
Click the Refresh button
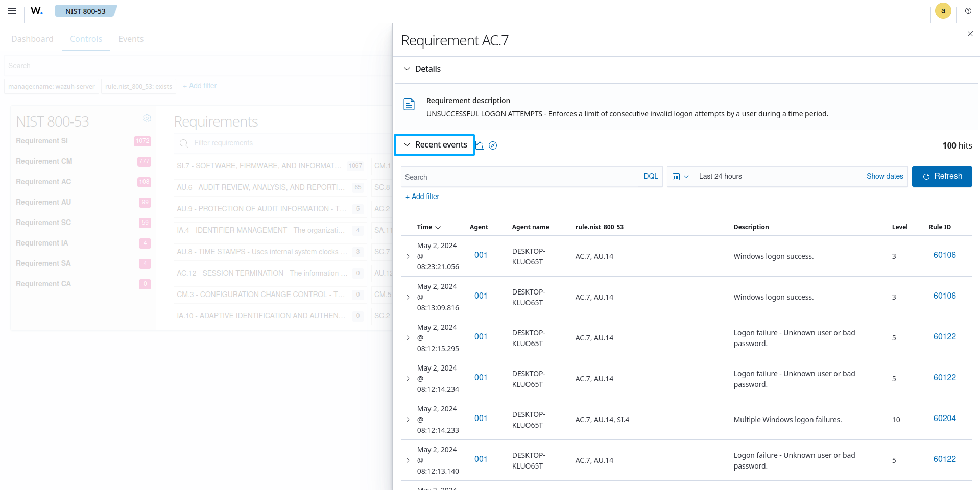click(942, 177)
